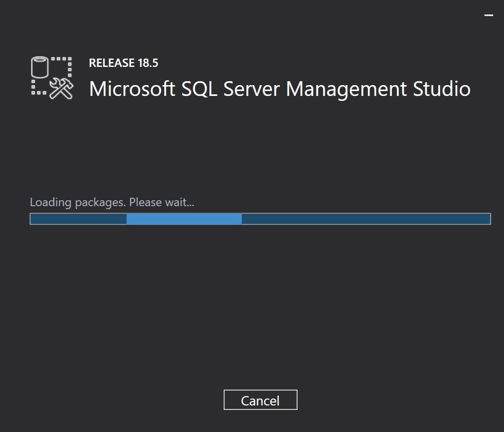The width and height of the screenshot is (504, 432).
Task: Click the 'Microsoft SQL Server Management Studio' title
Action: click(x=280, y=90)
